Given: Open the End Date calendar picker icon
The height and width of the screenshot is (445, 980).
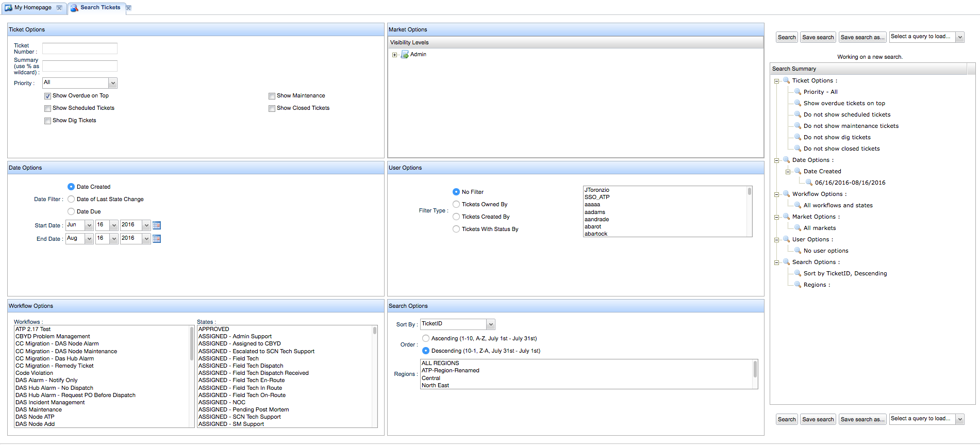Looking at the screenshot, I should point(157,239).
